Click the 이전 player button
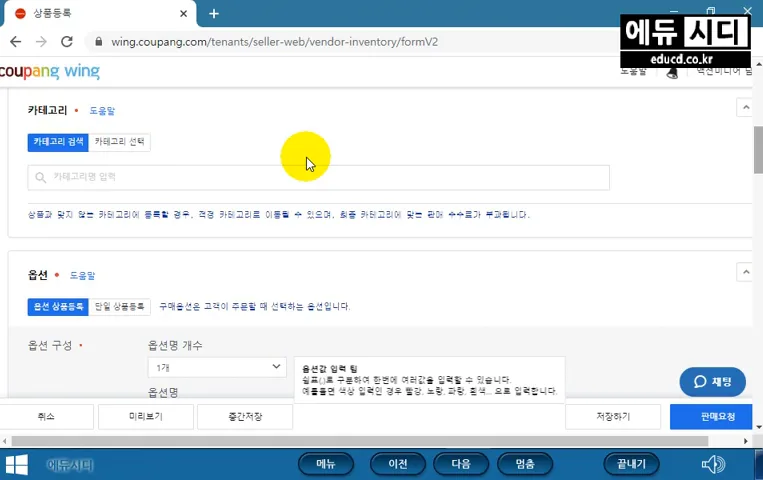 (398, 464)
